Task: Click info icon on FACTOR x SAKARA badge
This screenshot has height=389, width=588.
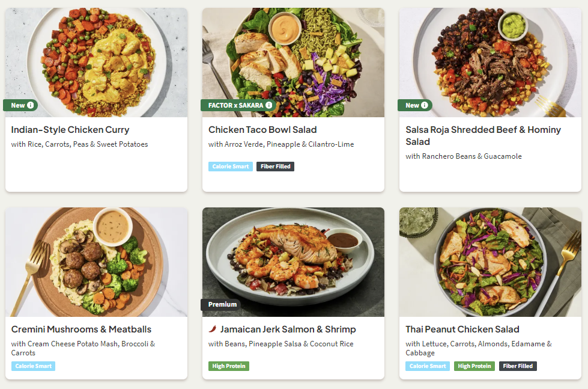Action: 268,105
